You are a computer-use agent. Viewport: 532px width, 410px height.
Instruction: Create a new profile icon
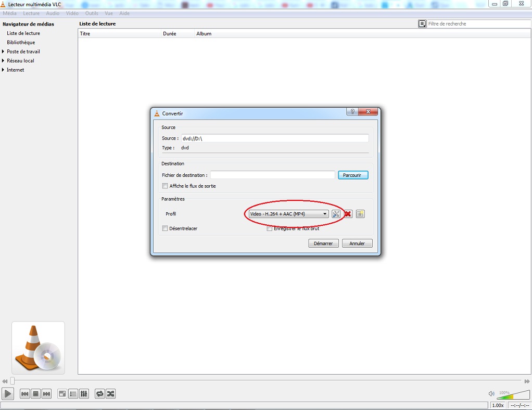(x=360, y=214)
